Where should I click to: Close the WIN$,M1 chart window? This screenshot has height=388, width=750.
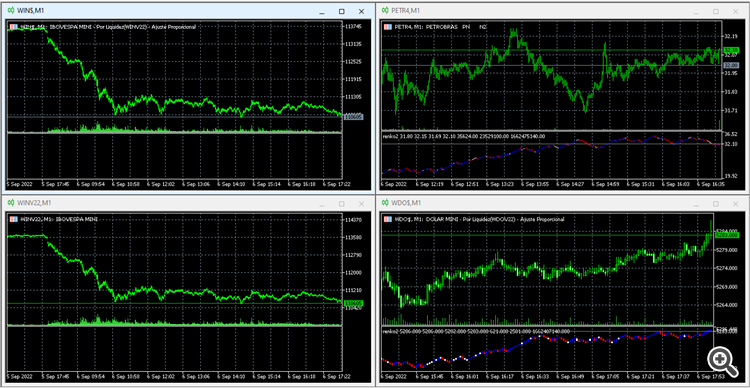361,11
